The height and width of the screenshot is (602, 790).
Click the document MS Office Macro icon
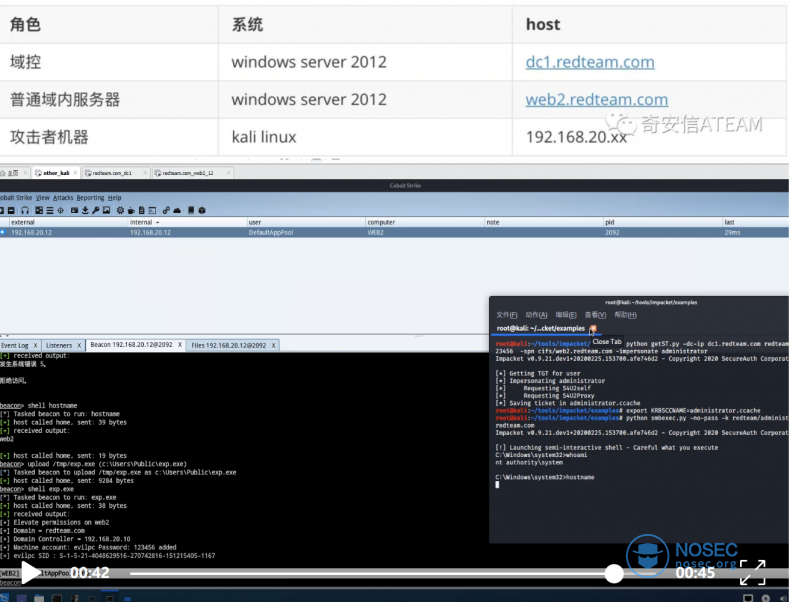(142, 210)
